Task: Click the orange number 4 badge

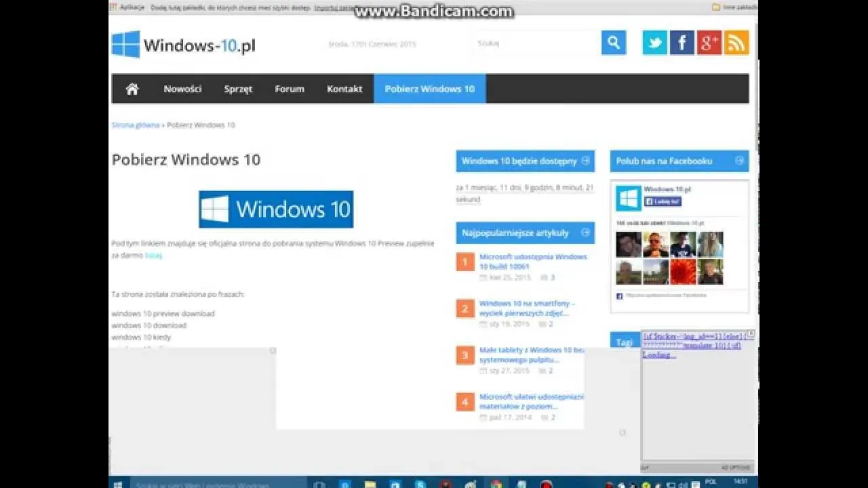Action: coord(465,402)
